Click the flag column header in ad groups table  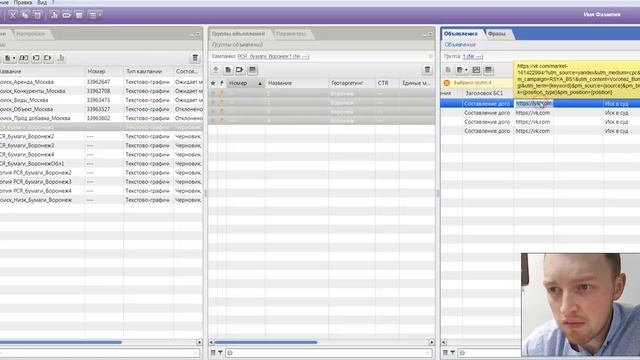click(222, 83)
